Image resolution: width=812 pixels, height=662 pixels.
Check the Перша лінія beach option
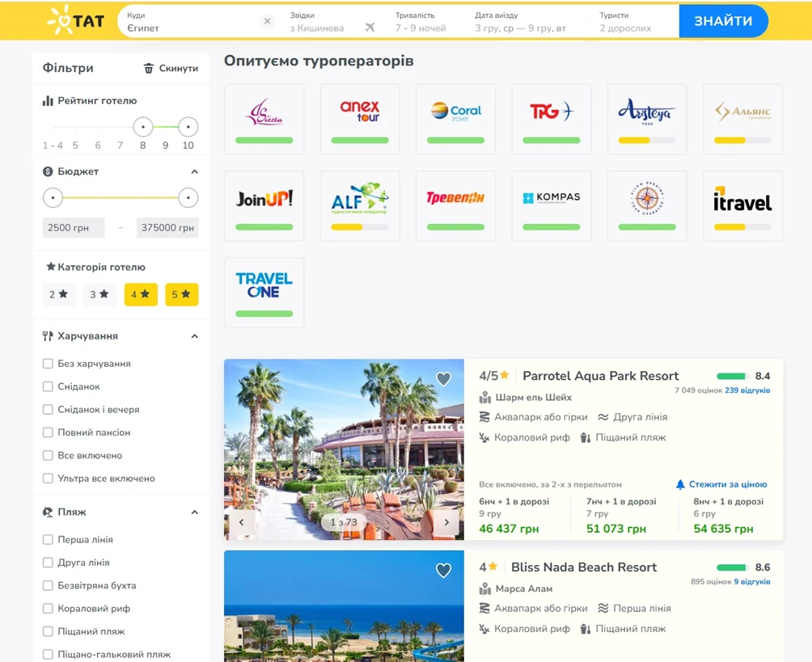pos(48,540)
